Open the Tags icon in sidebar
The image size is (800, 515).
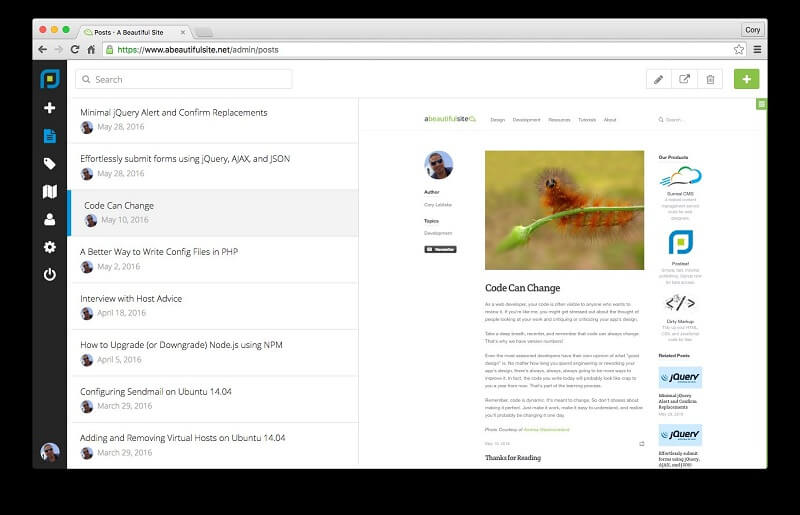click(49, 164)
